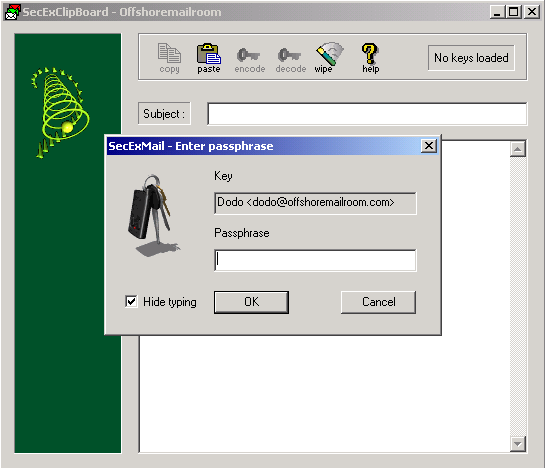Select the decode key icon

tap(291, 59)
